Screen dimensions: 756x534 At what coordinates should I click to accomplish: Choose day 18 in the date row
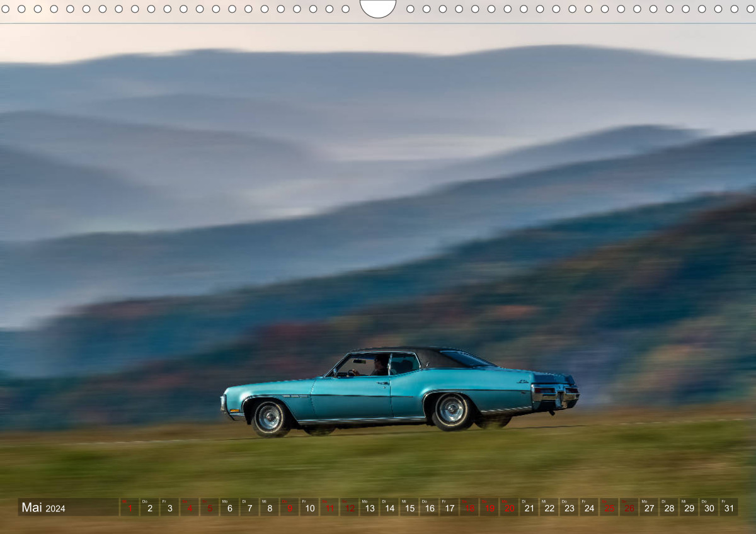click(469, 507)
